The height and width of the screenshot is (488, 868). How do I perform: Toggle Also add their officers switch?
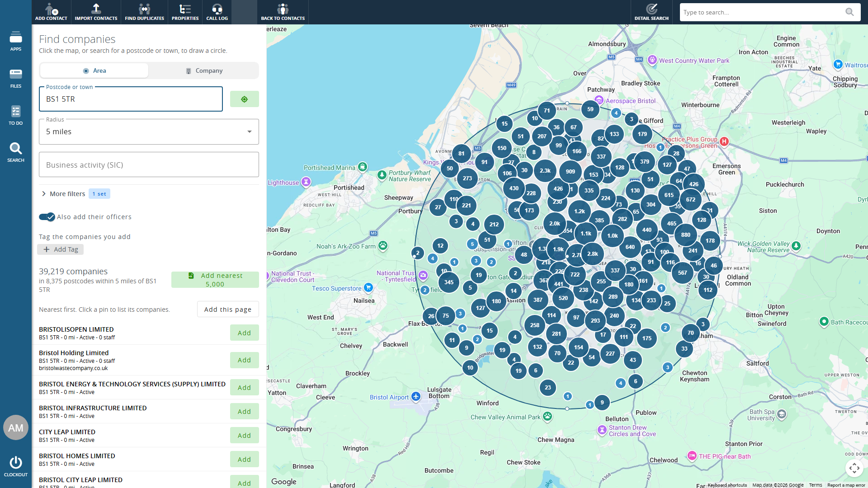coord(47,217)
